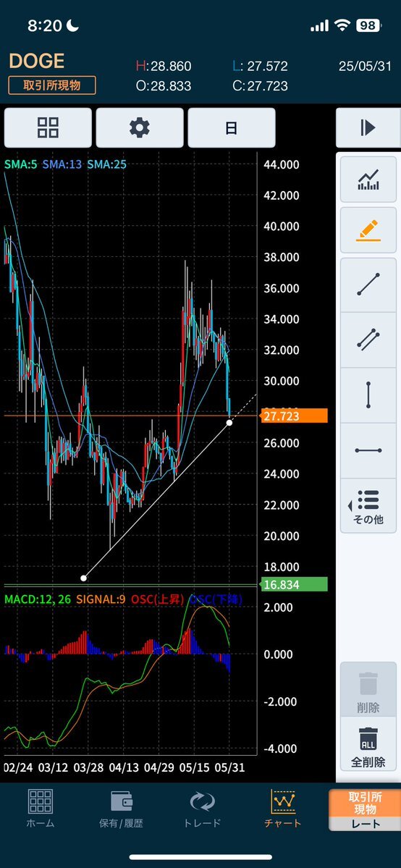This screenshot has width=401, height=868.
Task: Select the trend line's upper white endpoint
Action: click(230, 422)
